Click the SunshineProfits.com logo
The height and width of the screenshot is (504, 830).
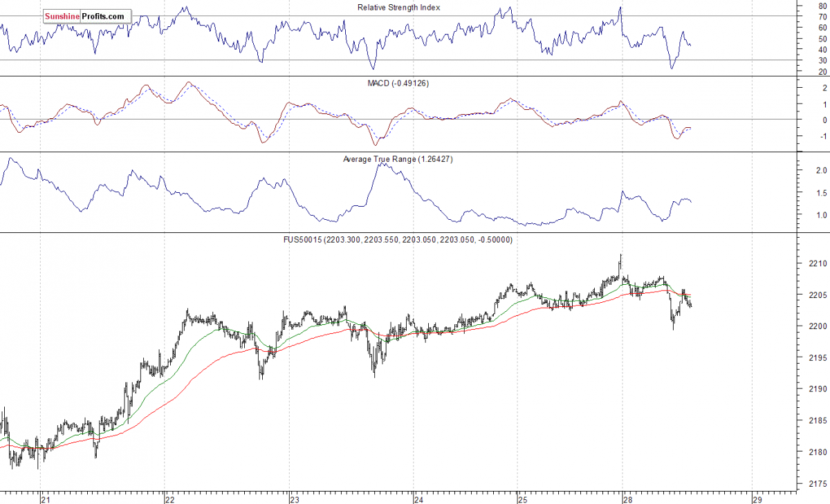(86, 15)
